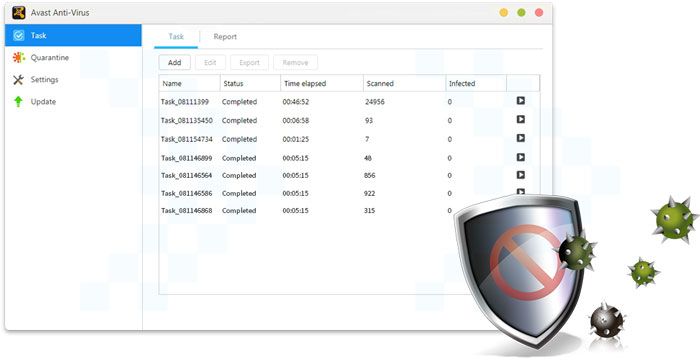Click the Avast Anti-Virus app icon in title bar
Viewport: 700px width, 360px height.
pos(18,13)
